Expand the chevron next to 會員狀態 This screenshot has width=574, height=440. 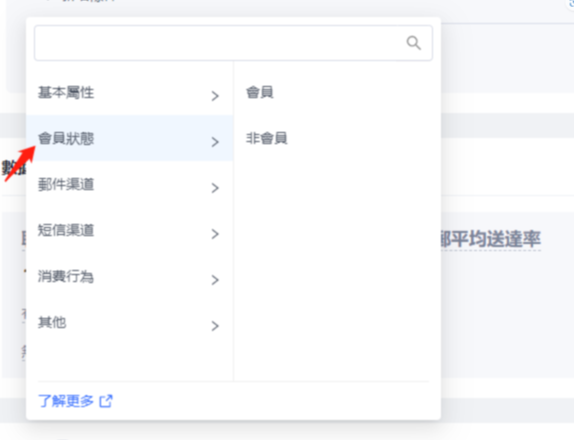pos(215,142)
